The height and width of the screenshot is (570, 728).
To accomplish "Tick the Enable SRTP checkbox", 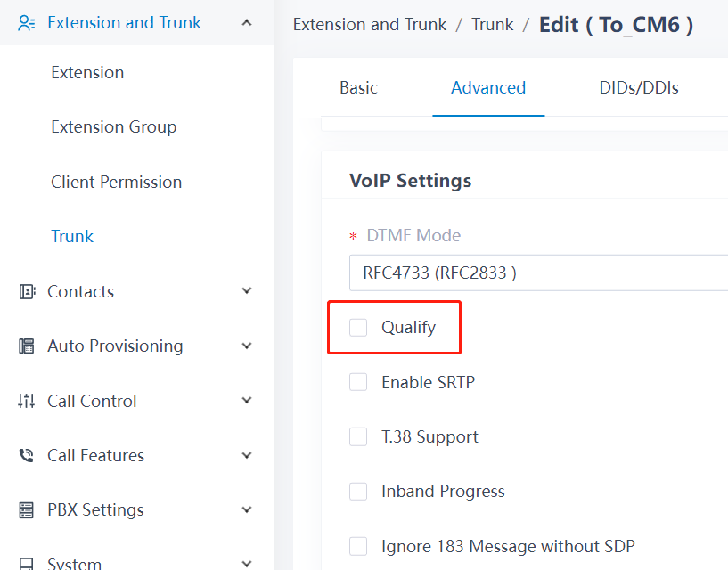I will (x=358, y=382).
